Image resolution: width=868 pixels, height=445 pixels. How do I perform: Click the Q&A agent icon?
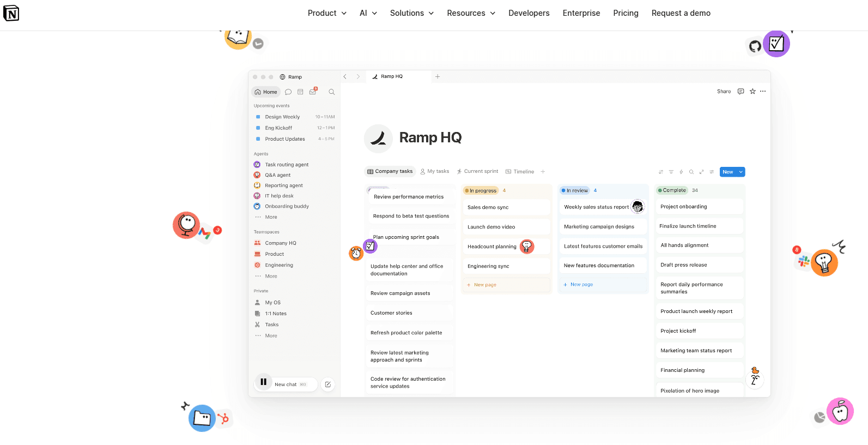[x=257, y=175]
